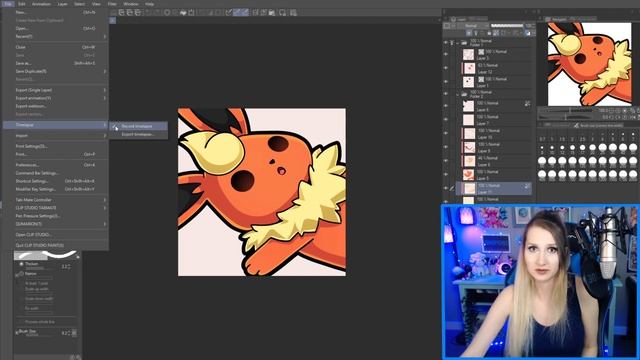Screen dimensions: 640x360
Task: Open the Layer menu
Action: pyautogui.click(x=62, y=4)
